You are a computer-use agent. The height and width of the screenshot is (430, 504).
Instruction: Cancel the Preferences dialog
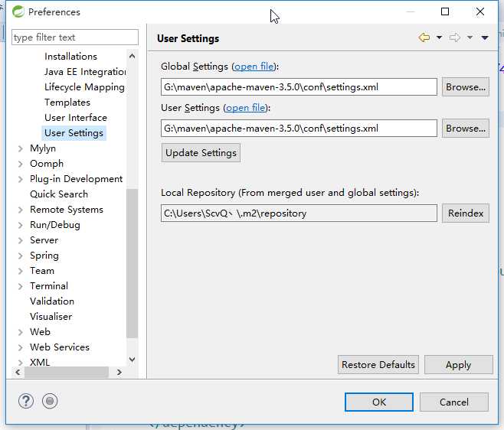click(x=454, y=402)
